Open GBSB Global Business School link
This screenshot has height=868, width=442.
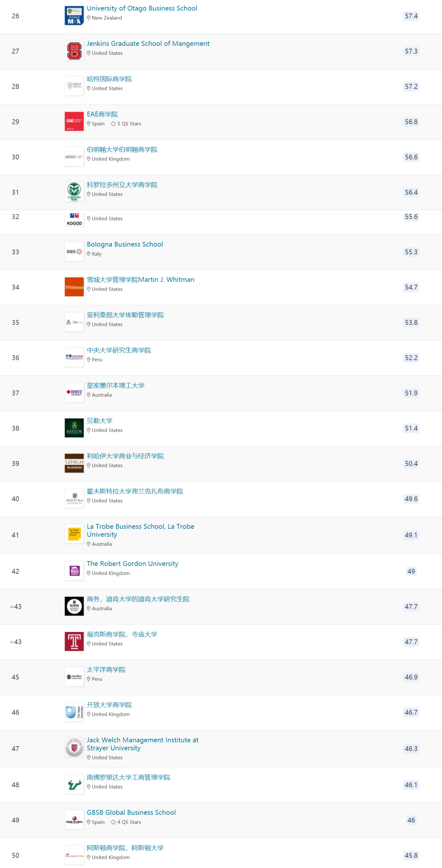[131, 812]
